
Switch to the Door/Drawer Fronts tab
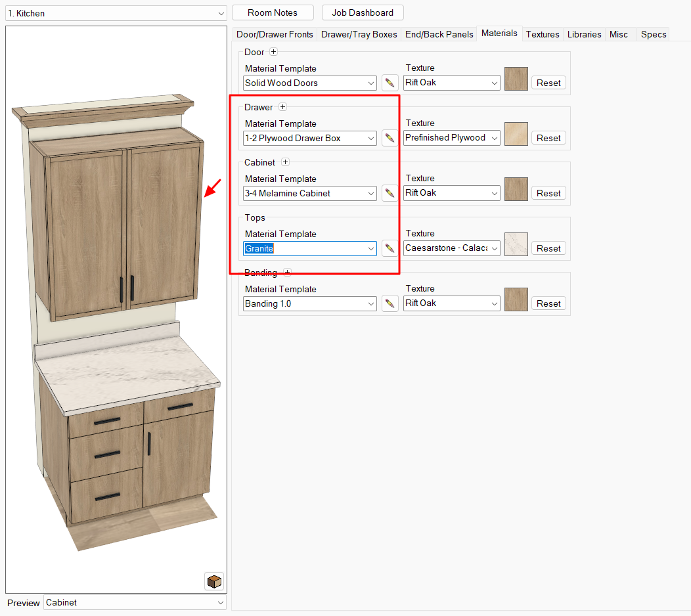275,34
